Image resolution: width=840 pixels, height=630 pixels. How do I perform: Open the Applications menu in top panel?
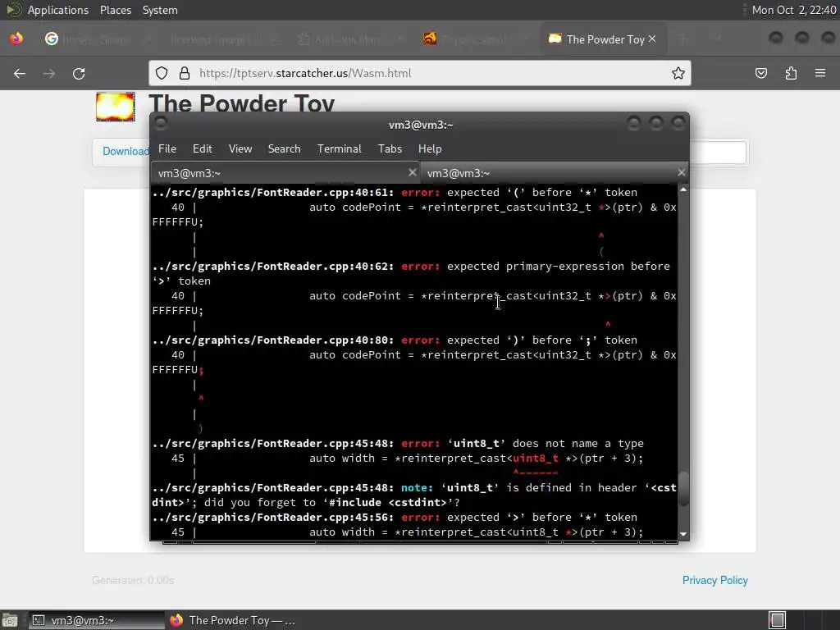pos(58,10)
